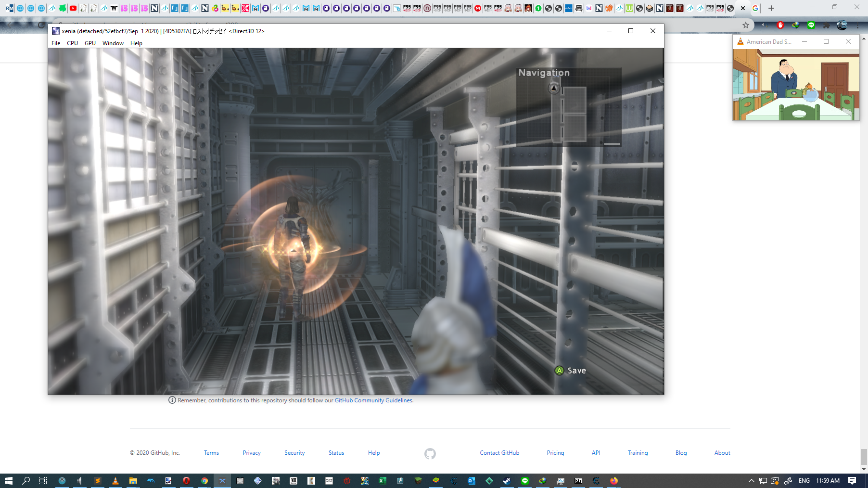868x488 pixels.
Task: Open xenia's CPU menu
Action: [72, 43]
